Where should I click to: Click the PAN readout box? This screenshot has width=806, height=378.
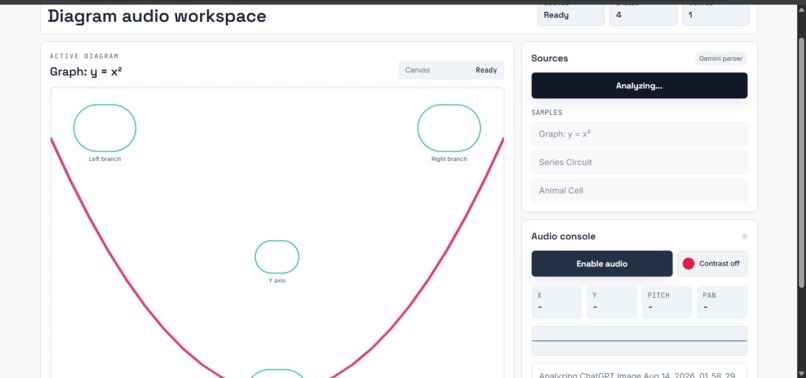pos(722,302)
